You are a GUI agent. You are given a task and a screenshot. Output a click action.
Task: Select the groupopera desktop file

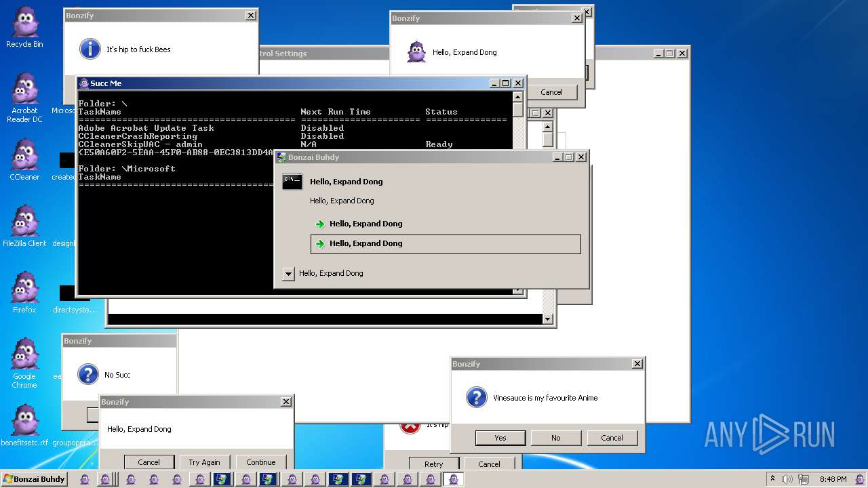pos(75,443)
